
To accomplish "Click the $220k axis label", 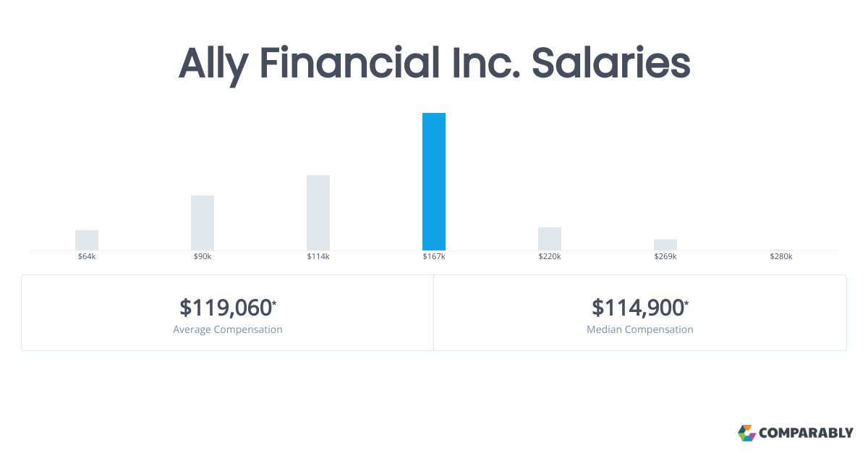I will (550, 257).
